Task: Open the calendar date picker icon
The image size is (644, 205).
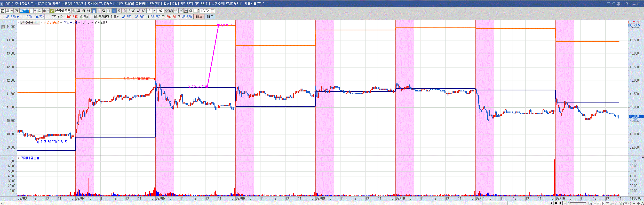Action: click(x=213, y=11)
